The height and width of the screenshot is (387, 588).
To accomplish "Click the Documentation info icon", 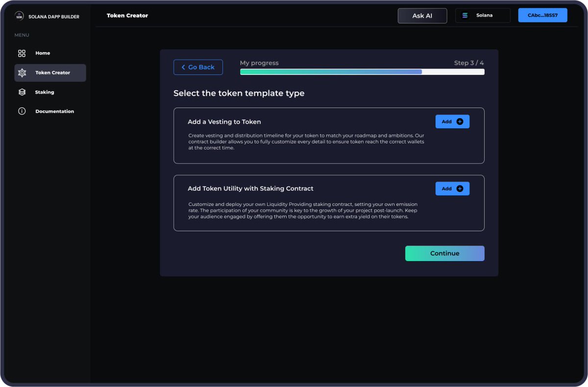I will [22, 111].
